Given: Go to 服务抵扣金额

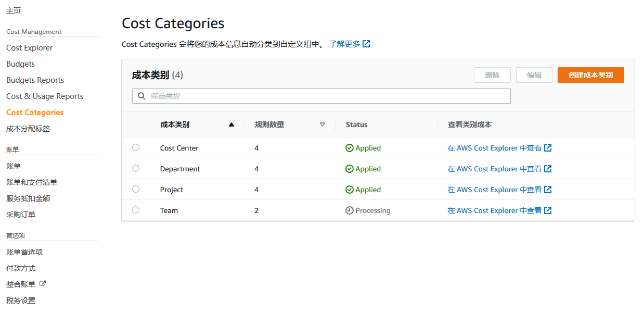Looking at the screenshot, I should click(x=28, y=198).
